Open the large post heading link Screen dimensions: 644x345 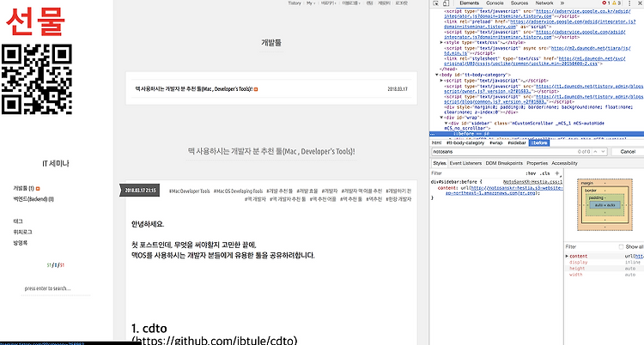click(271, 151)
